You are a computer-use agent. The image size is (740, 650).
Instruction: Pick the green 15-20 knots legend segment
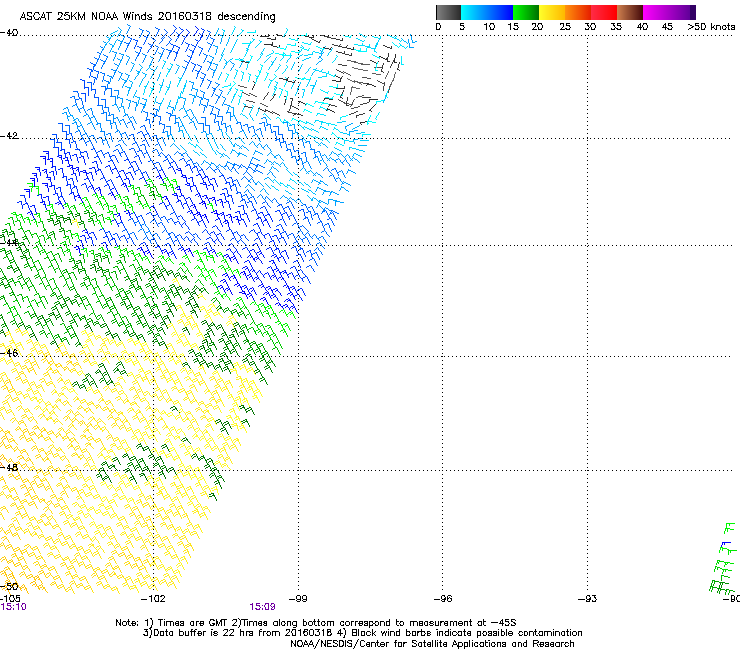click(x=526, y=12)
